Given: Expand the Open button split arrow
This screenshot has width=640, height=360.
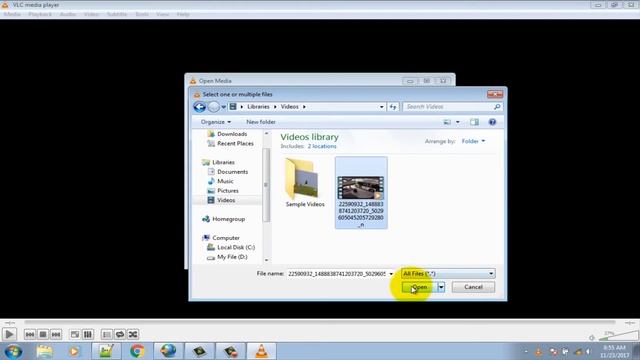Looking at the screenshot, I should [441, 287].
